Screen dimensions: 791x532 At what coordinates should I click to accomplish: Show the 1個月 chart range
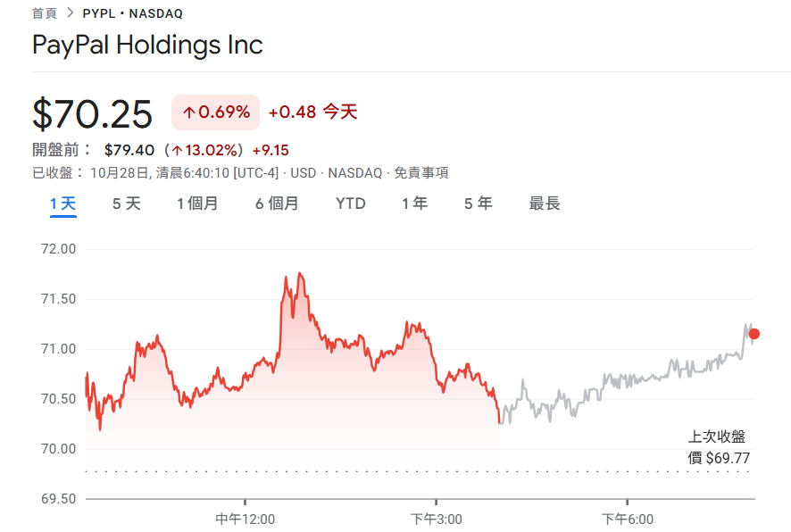pyautogui.click(x=197, y=204)
